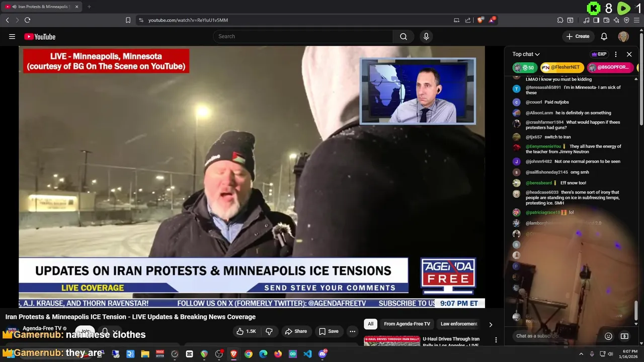Select the Law enforcement chip

[459, 324]
